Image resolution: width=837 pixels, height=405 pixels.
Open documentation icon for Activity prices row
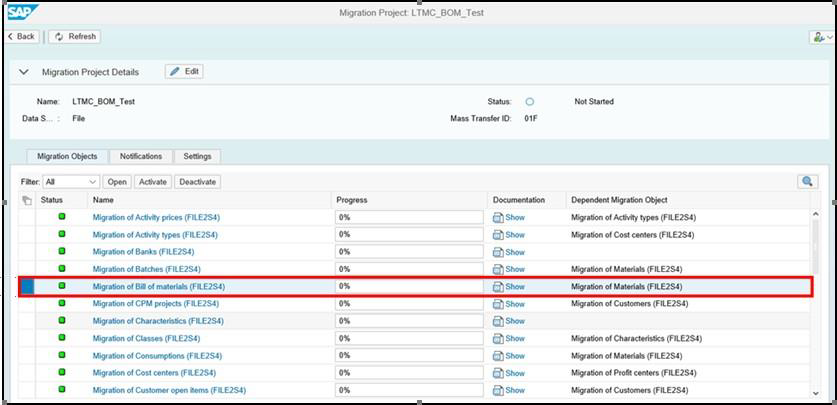coord(498,218)
